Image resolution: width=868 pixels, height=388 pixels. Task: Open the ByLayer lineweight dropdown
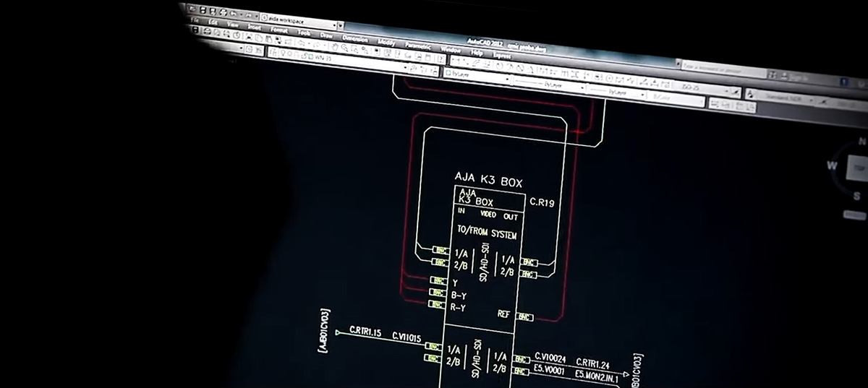pyautogui.click(x=617, y=93)
